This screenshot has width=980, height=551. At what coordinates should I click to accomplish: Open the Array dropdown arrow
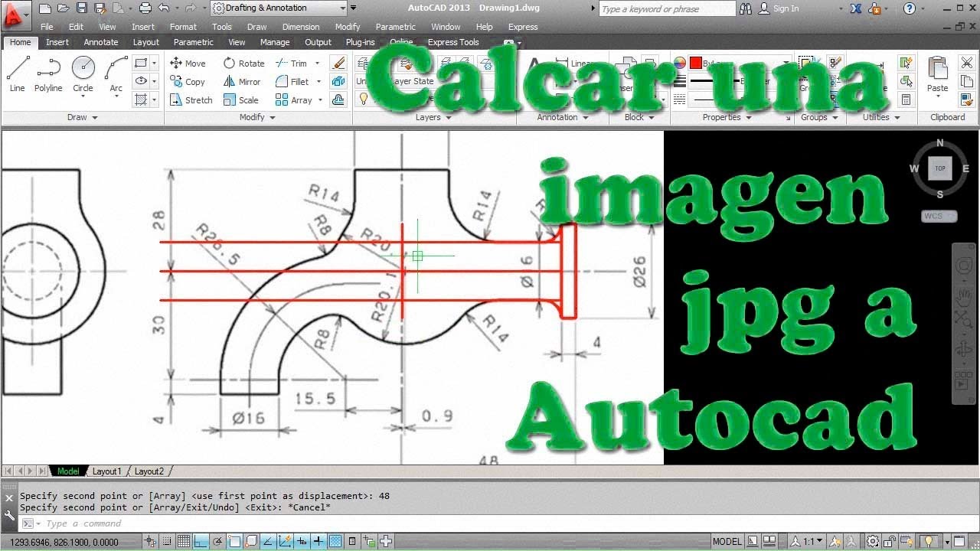pyautogui.click(x=319, y=100)
